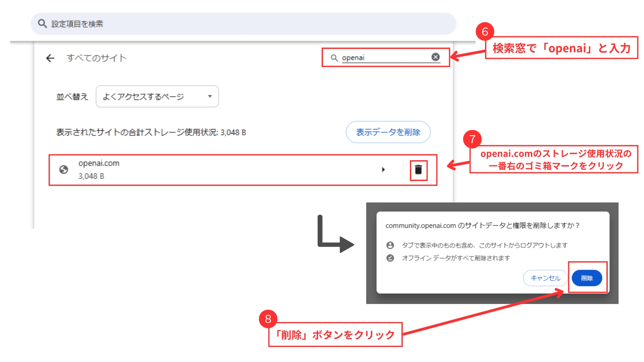Click the 表示データを削除 button
644x362 pixels.
(x=388, y=132)
